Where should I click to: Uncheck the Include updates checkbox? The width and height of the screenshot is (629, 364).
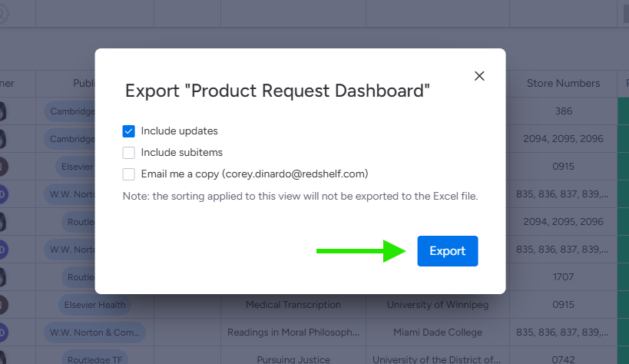point(129,131)
